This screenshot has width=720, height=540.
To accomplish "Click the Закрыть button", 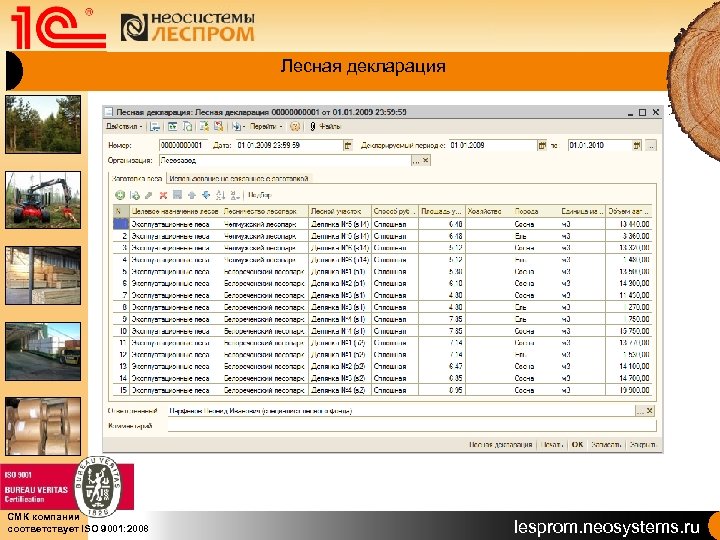I will coord(643,444).
